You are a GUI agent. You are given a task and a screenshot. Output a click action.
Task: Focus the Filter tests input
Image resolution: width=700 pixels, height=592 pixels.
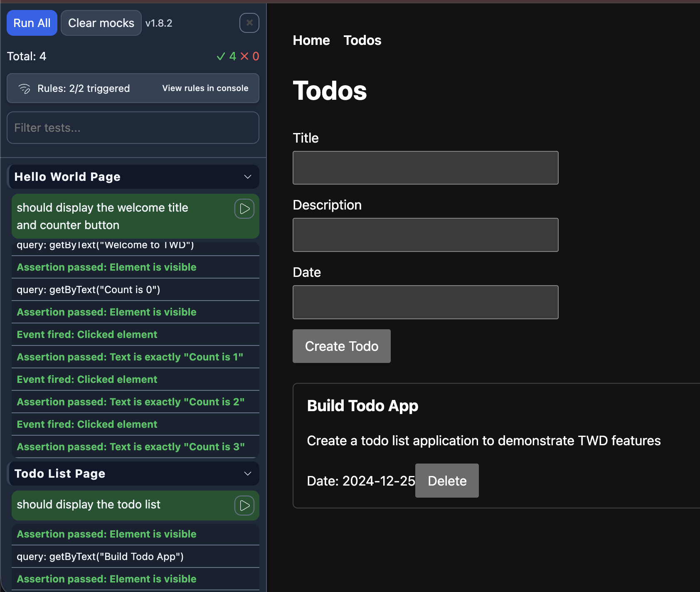tap(133, 128)
